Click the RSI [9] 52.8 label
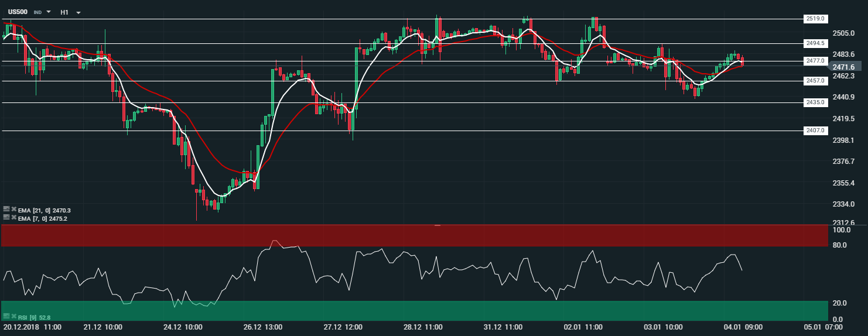 (33, 317)
